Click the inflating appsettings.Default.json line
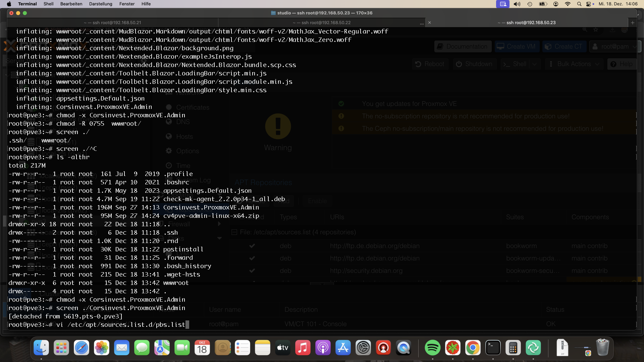The image size is (644, 362). (x=80, y=98)
